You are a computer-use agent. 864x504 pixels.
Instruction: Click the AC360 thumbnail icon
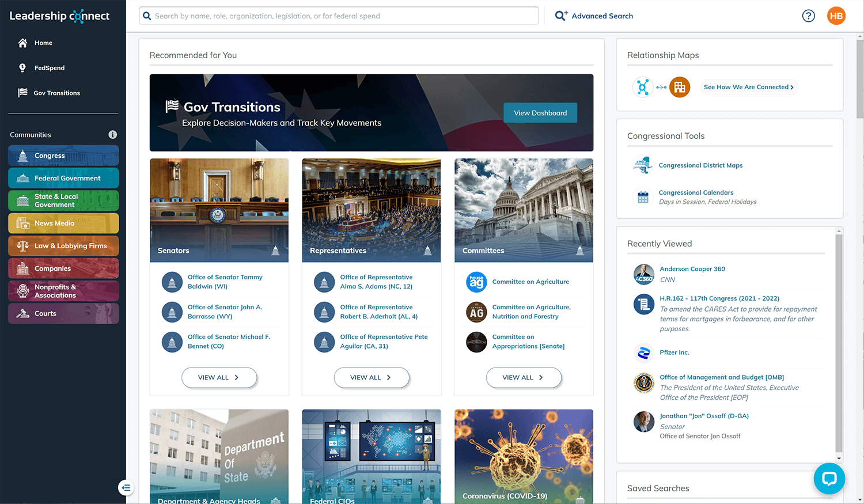click(x=643, y=274)
